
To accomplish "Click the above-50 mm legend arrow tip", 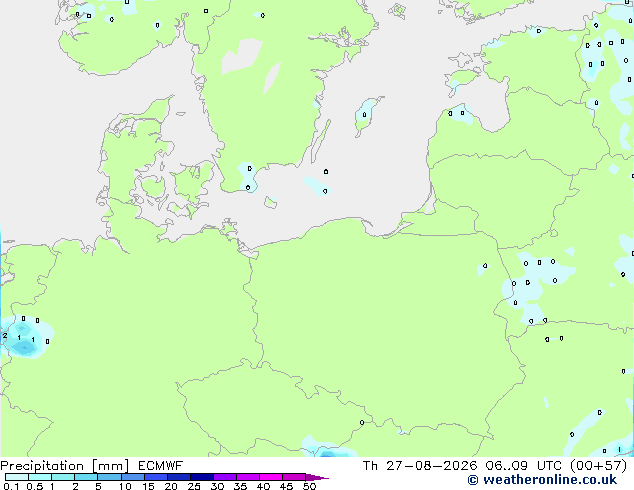I will coord(317,477).
